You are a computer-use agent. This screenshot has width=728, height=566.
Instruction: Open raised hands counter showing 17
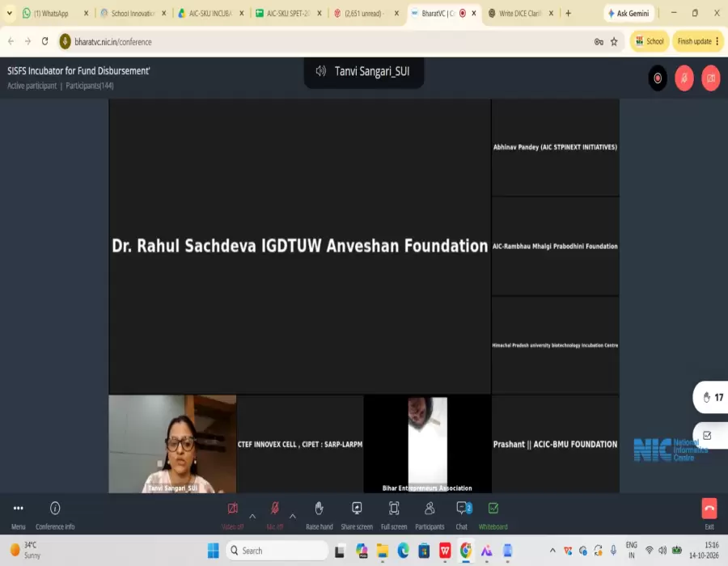(x=712, y=397)
